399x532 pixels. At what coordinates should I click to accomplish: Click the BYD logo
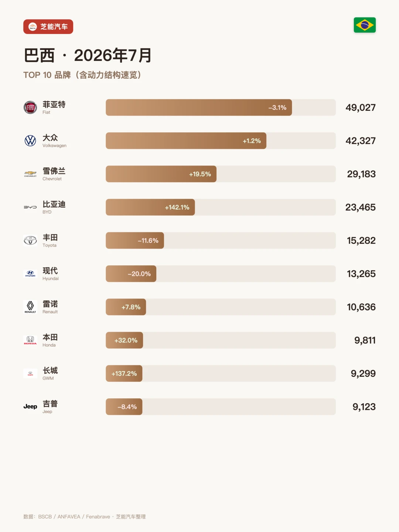pyautogui.click(x=30, y=207)
